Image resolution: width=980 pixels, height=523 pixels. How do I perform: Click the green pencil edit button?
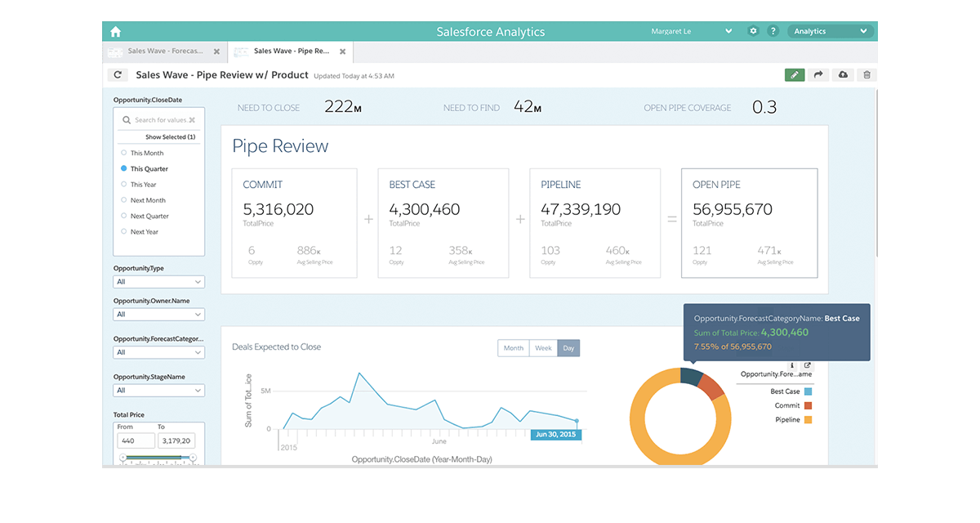(794, 74)
